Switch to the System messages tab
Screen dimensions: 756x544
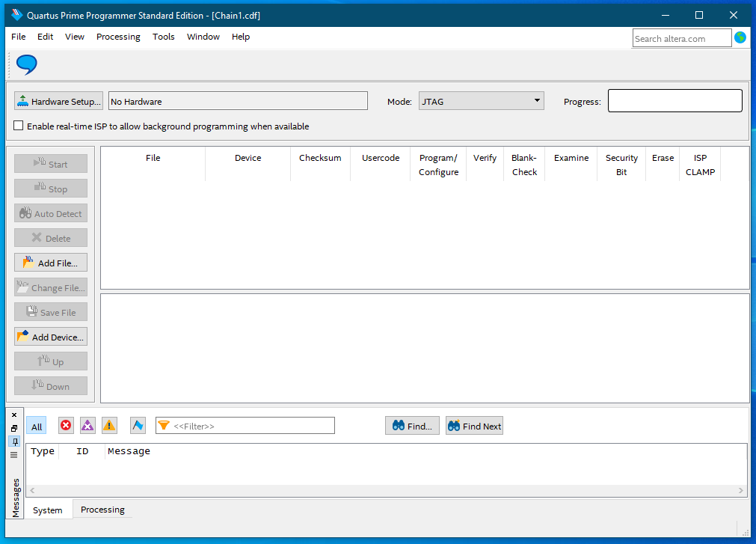click(48, 510)
